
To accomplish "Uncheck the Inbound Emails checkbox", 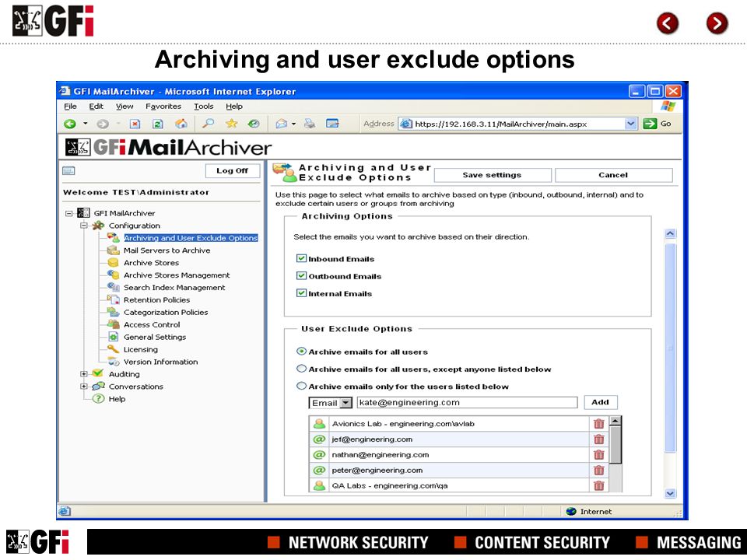I will (301, 258).
